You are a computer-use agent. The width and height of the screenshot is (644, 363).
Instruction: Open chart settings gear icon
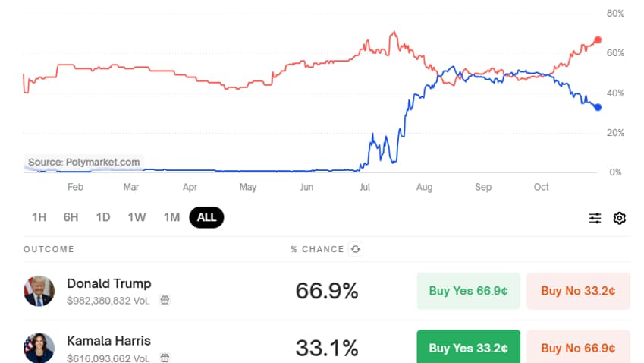[620, 218]
